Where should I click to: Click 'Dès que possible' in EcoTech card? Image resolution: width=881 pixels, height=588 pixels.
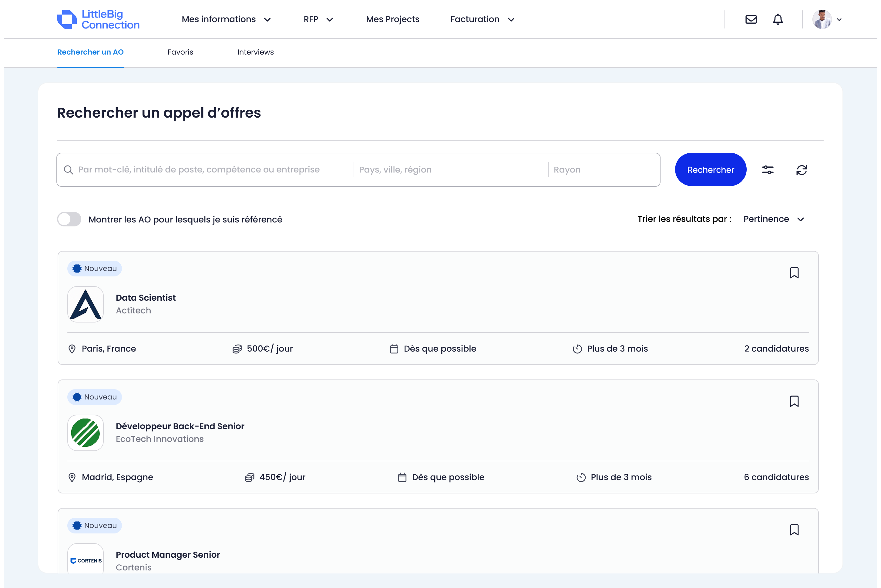(x=448, y=477)
